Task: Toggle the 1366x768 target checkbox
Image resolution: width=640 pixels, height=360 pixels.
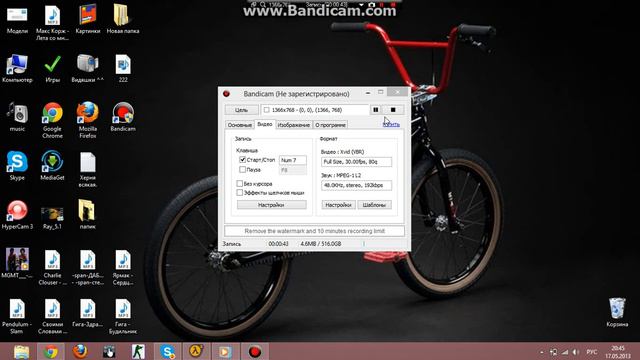Action: [x=267, y=110]
